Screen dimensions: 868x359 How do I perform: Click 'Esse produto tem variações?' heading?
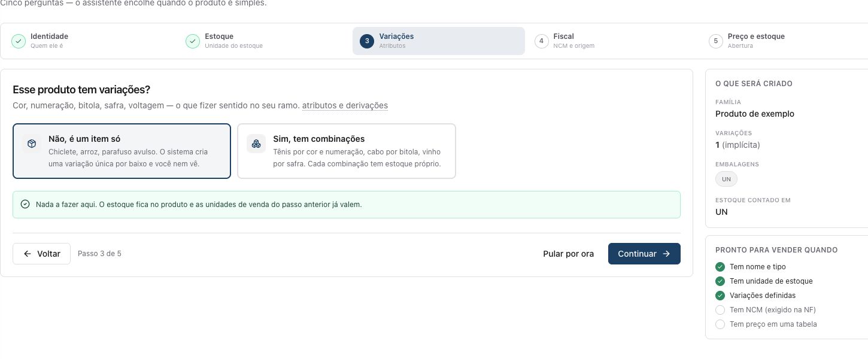point(81,90)
